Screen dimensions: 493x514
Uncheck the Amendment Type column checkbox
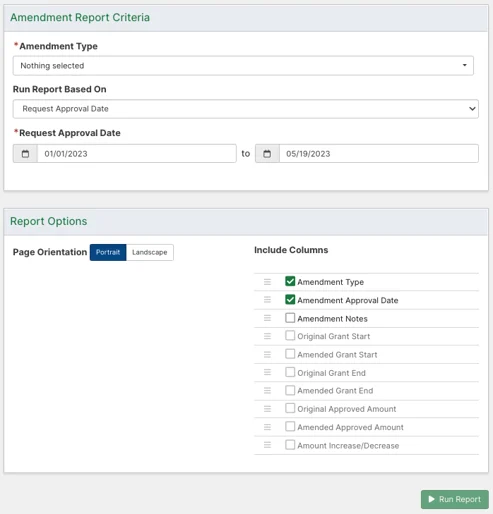tap(290, 281)
